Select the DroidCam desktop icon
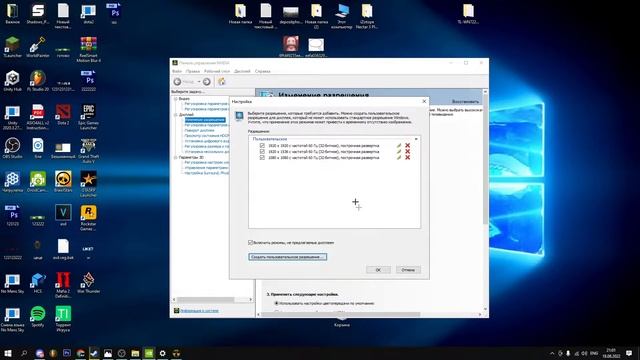 38,182
